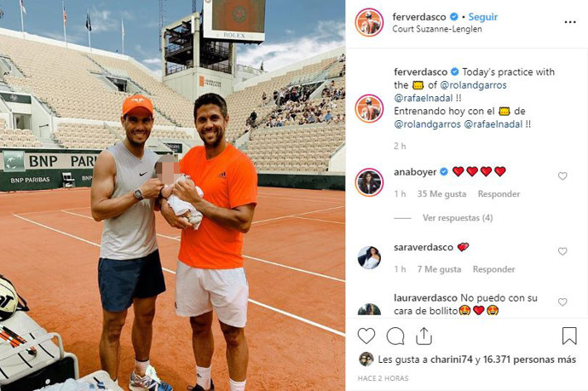Viewport: 588px width, 391px height.
Task: Open the first @rafaelnadal mention in the caption
Action: point(424,98)
